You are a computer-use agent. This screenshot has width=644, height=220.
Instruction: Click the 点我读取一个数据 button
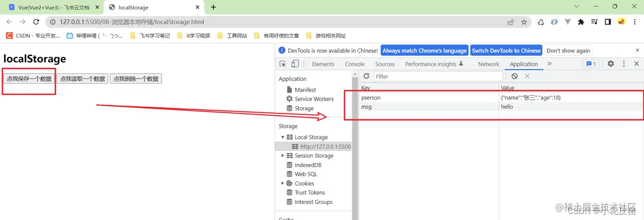pyautogui.click(x=83, y=79)
